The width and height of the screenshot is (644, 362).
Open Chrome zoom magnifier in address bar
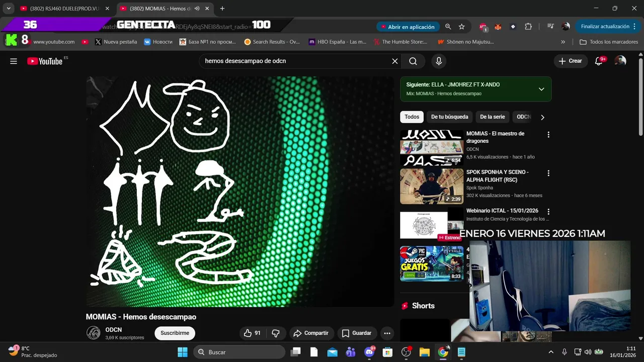(448, 27)
